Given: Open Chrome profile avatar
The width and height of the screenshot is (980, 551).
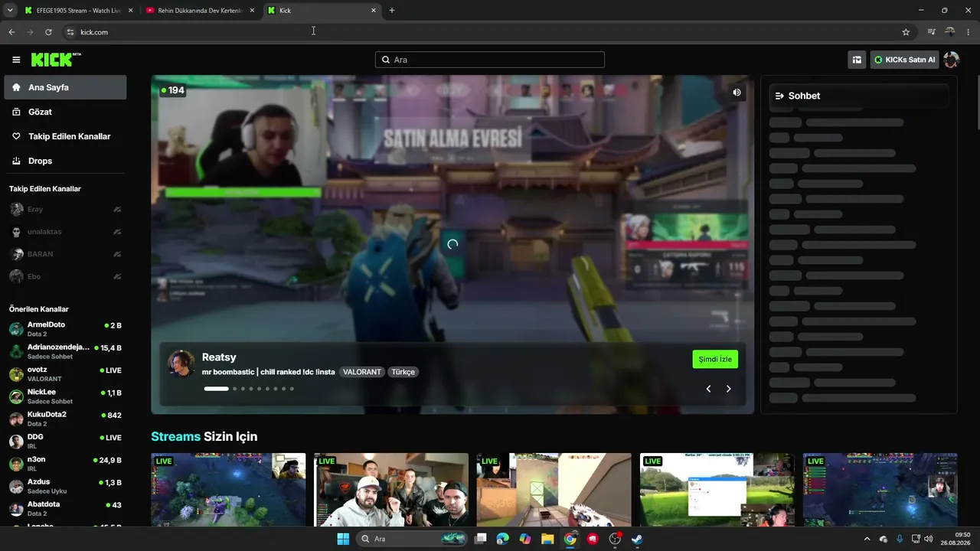Looking at the screenshot, I should pos(950,32).
